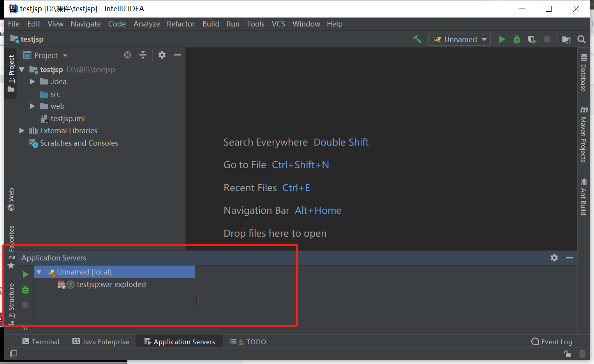This screenshot has height=364, width=594.
Task: Open the Project Structure dialog icon
Action: pos(566,39)
